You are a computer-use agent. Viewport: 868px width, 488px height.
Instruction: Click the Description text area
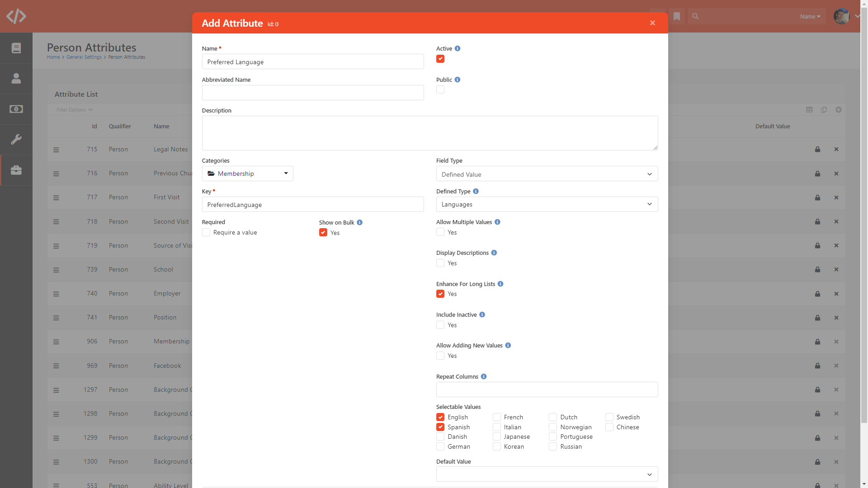click(x=430, y=133)
